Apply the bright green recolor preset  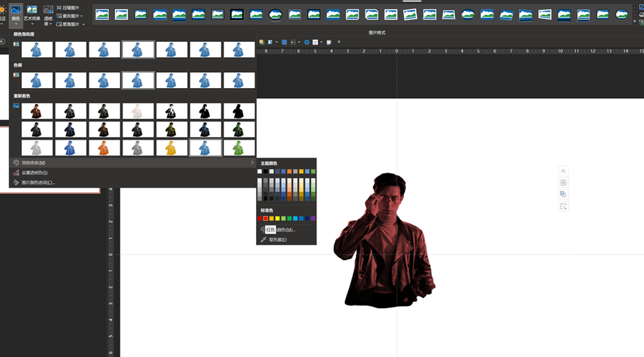[x=239, y=148]
